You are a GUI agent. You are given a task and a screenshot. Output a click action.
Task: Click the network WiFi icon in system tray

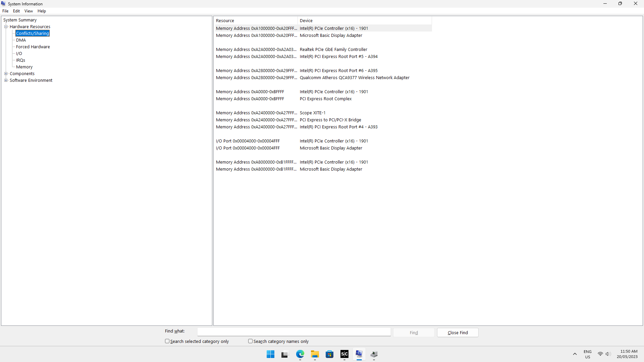click(599, 354)
